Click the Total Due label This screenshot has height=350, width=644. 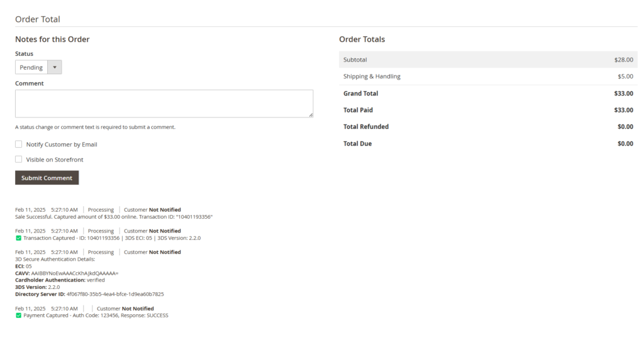357,144
